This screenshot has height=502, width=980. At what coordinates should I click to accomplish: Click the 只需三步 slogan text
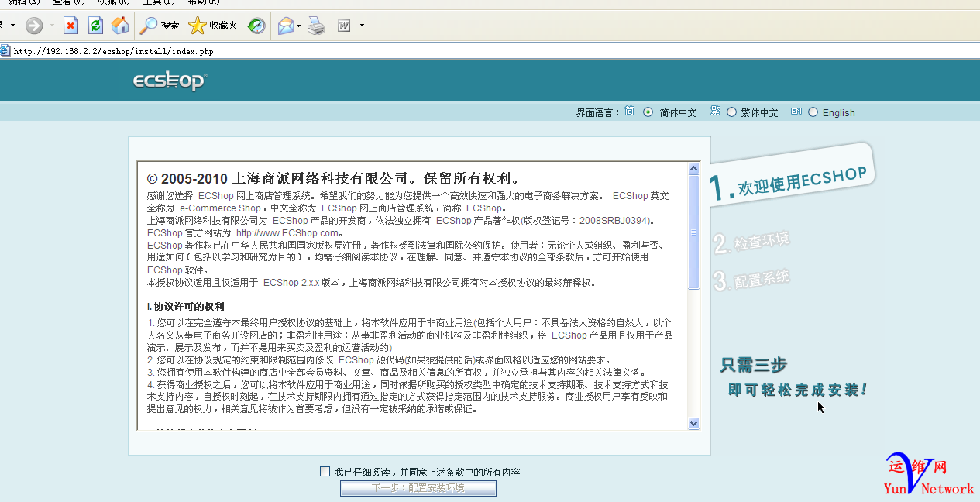coord(754,364)
